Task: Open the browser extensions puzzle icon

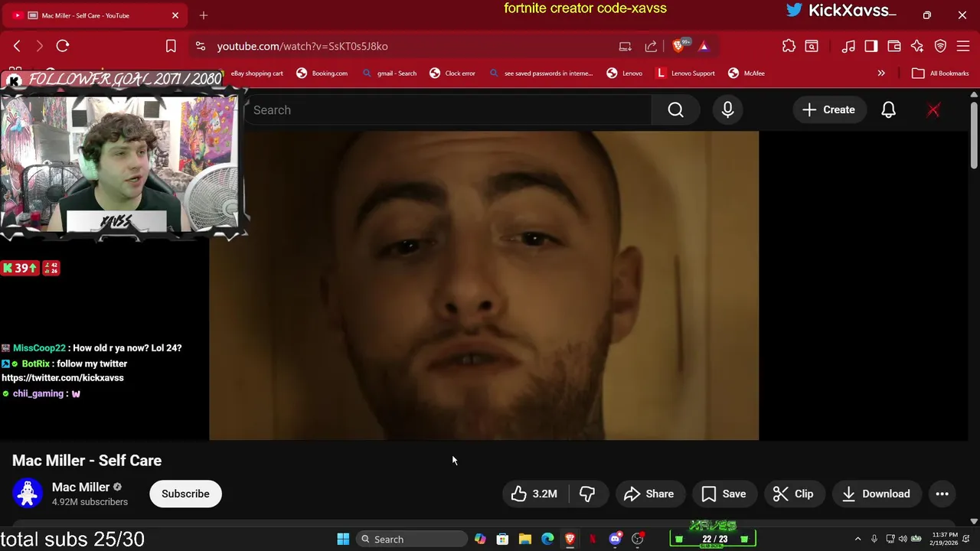Action: click(x=789, y=46)
